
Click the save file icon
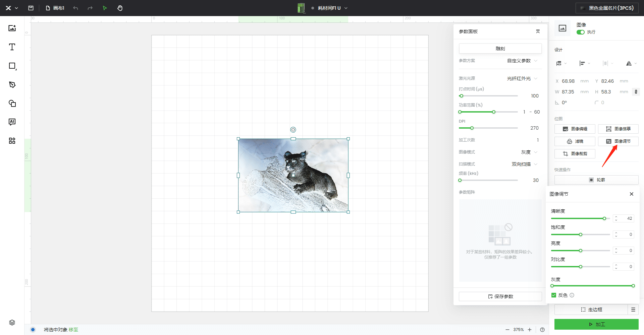coord(31,8)
